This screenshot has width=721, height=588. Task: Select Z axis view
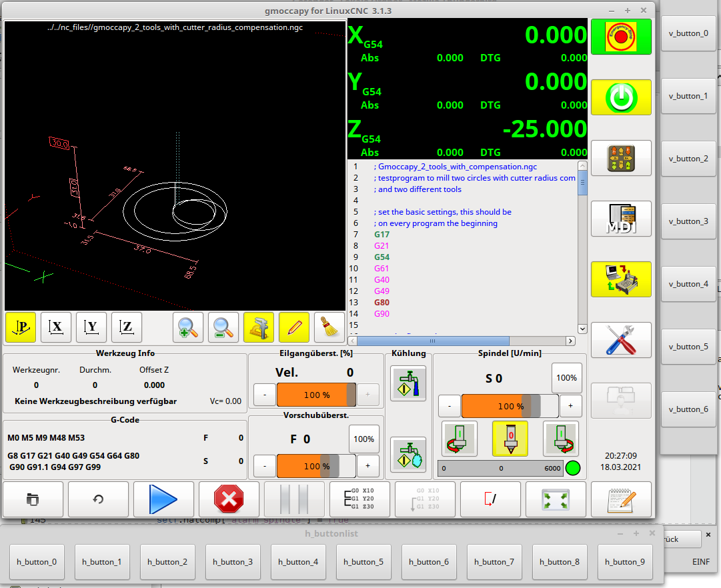pyautogui.click(x=127, y=327)
